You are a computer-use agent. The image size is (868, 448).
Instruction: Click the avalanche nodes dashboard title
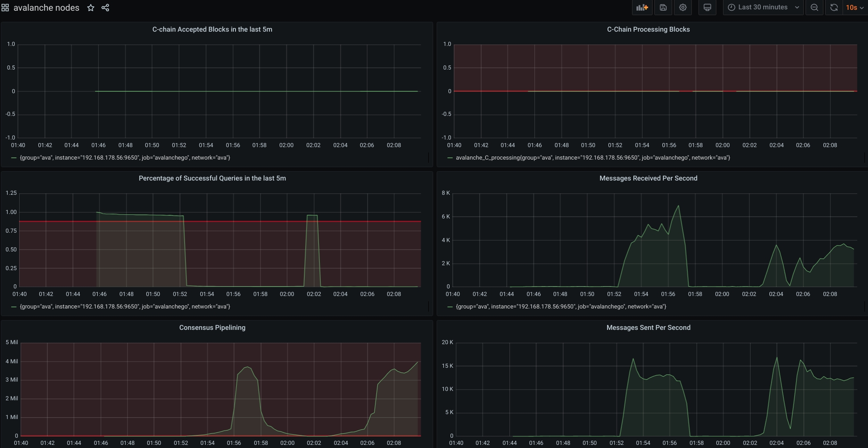coord(46,8)
